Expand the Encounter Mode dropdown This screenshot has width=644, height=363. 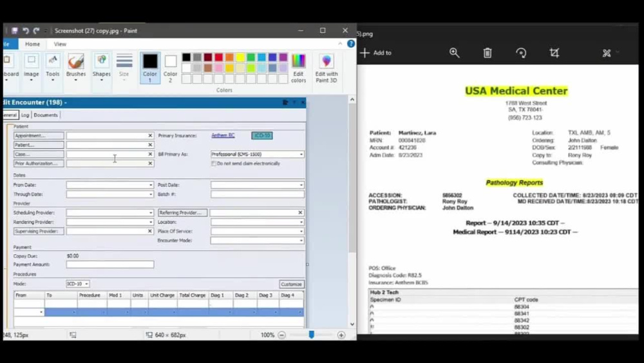301,240
